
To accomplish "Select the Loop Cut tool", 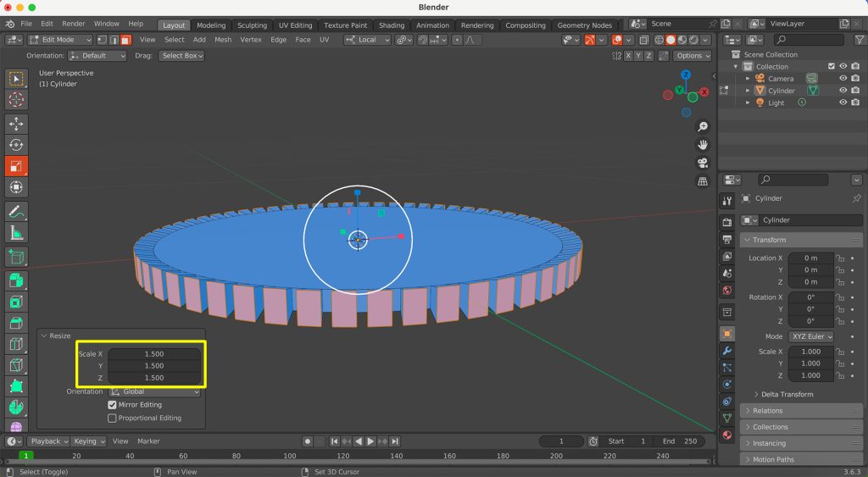I will pos(16,344).
